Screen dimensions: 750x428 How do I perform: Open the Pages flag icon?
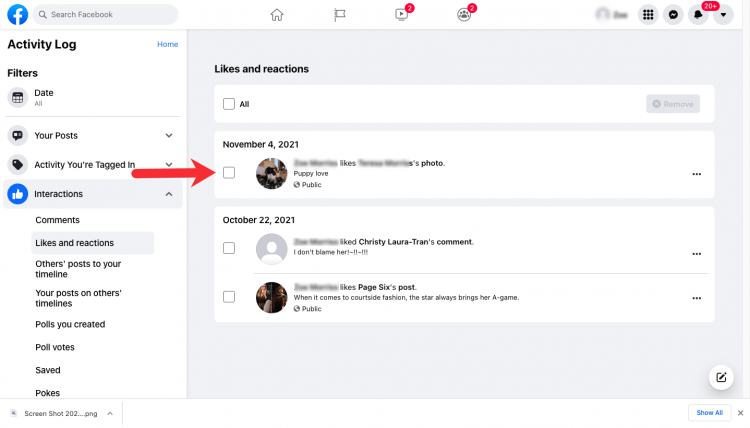(x=340, y=15)
